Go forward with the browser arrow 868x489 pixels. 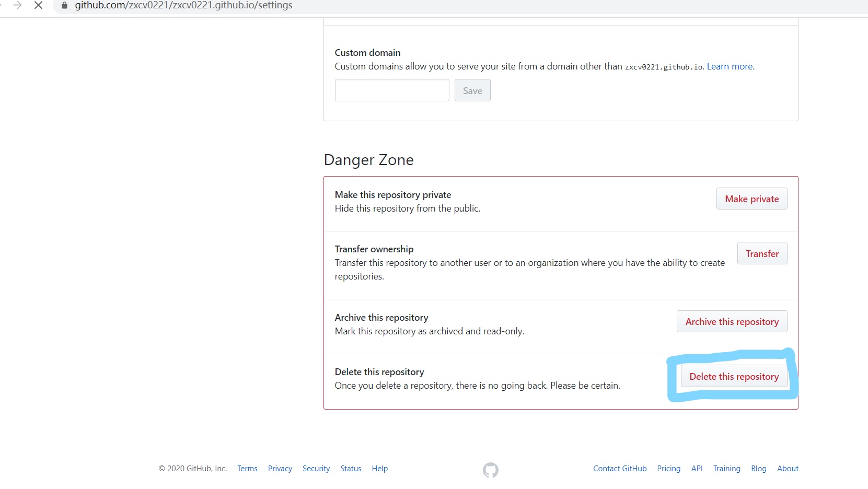point(17,5)
